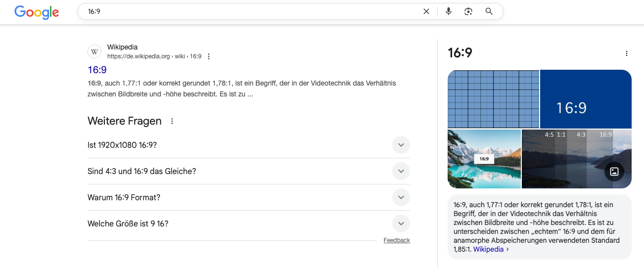Image resolution: width=644 pixels, height=268 pixels.
Task: Open the three-dot menu beside Weitere Fragen
Action: 172,121
